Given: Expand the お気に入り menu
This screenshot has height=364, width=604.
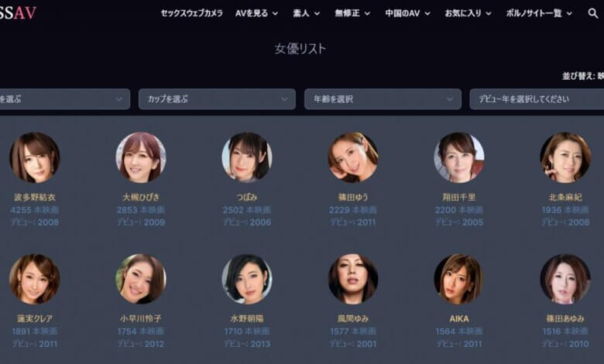Looking at the screenshot, I should 468,13.
